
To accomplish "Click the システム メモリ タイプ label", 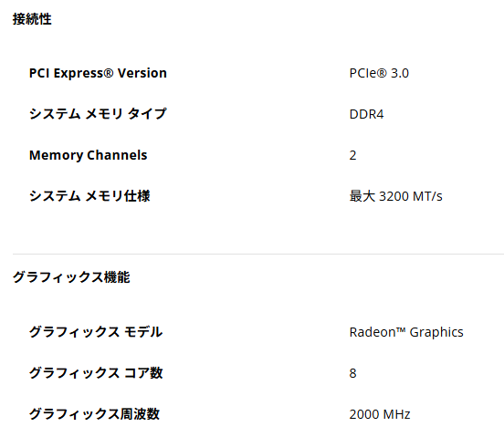I will [98, 114].
